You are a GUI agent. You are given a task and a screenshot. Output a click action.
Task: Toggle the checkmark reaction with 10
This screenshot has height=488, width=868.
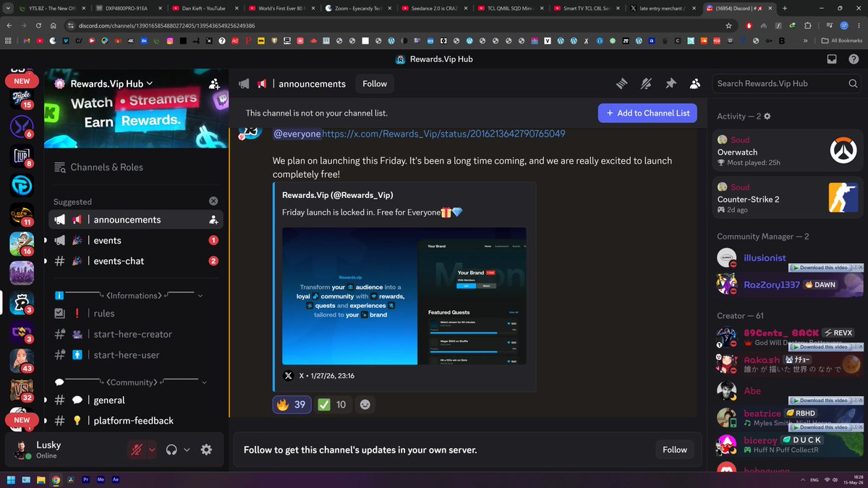(333, 405)
